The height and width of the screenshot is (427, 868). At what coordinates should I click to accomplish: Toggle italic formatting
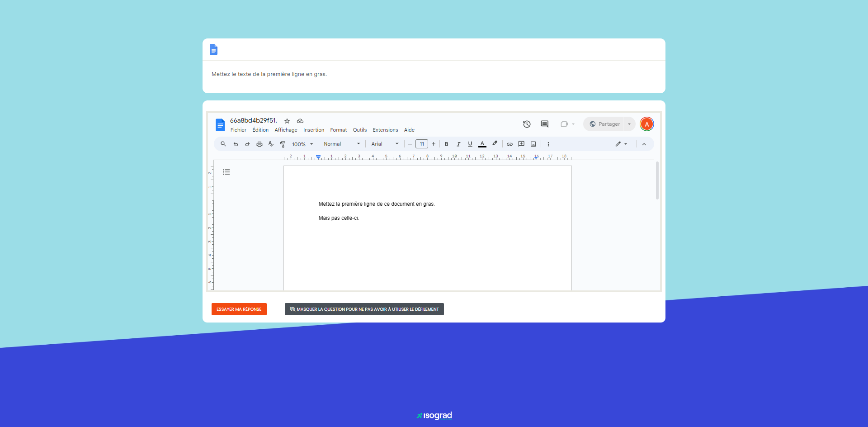[x=458, y=144]
